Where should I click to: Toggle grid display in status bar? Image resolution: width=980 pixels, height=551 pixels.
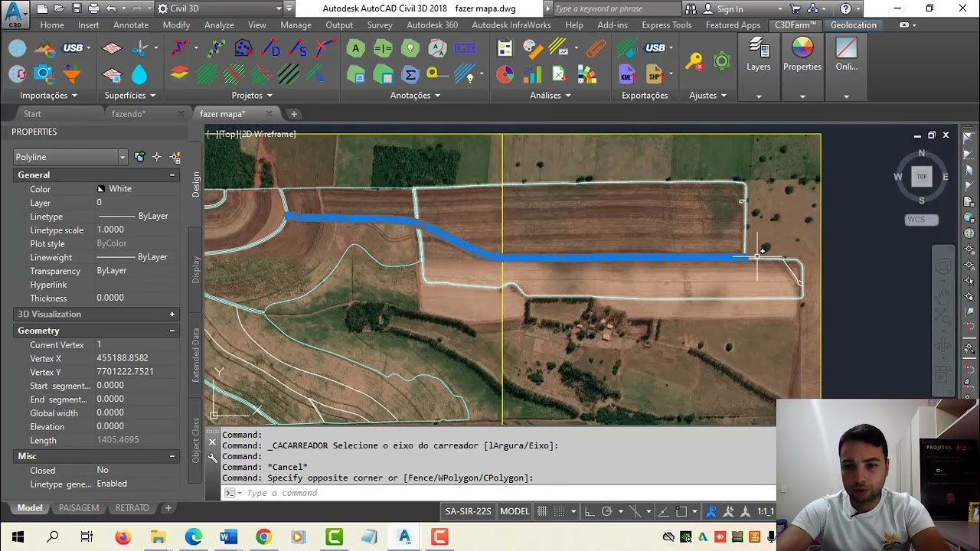[542, 511]
